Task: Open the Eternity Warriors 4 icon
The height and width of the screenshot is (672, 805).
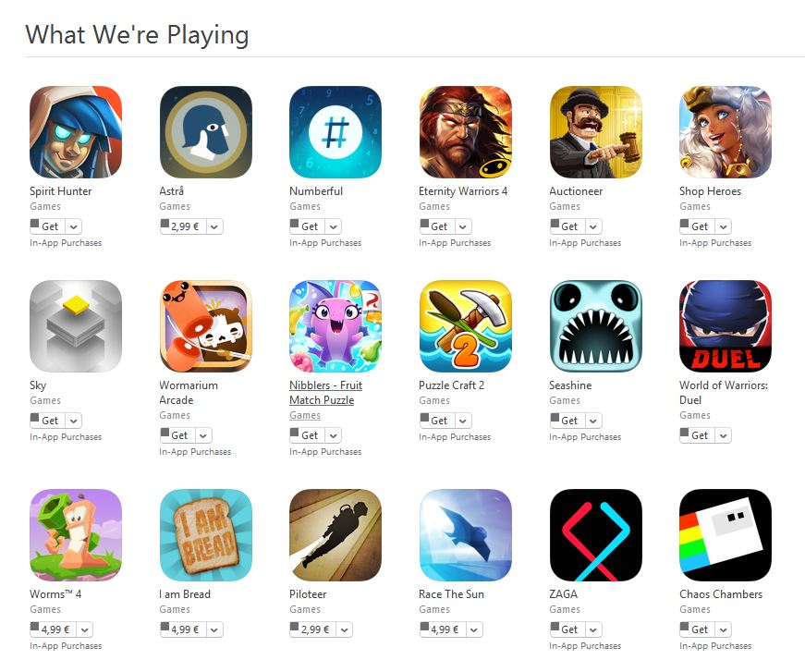Action: pos(465,132)
